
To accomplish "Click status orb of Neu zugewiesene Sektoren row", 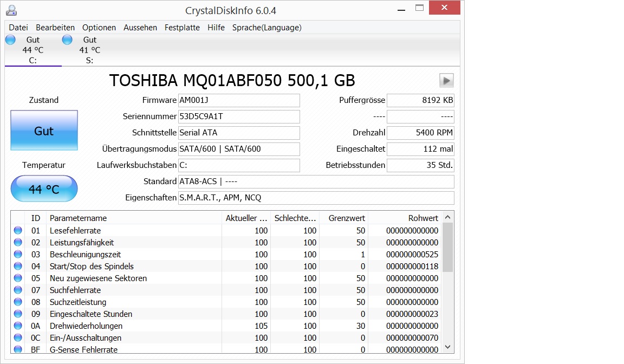I will tap(18, 278).
